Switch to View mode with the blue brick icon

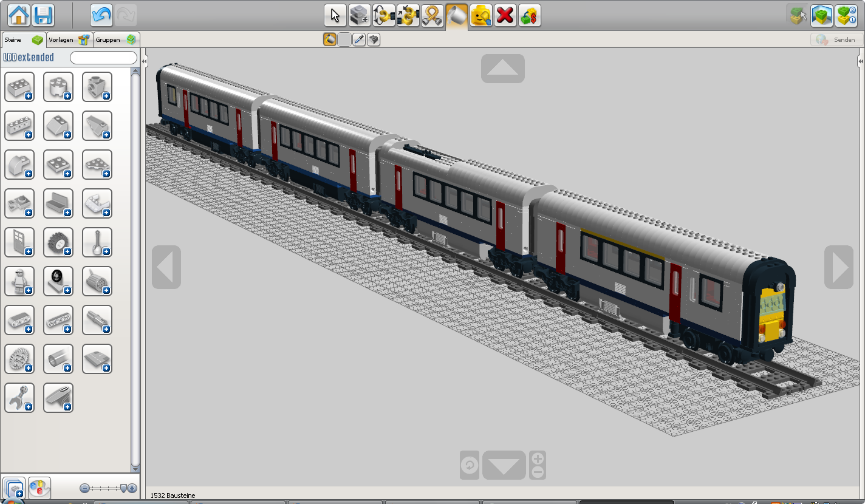pyautogui.click(x=822, y=15)
